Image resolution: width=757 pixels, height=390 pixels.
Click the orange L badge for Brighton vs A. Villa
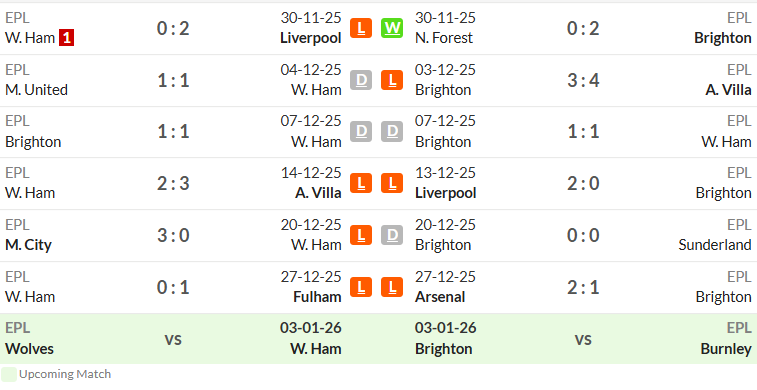point(392,80)
